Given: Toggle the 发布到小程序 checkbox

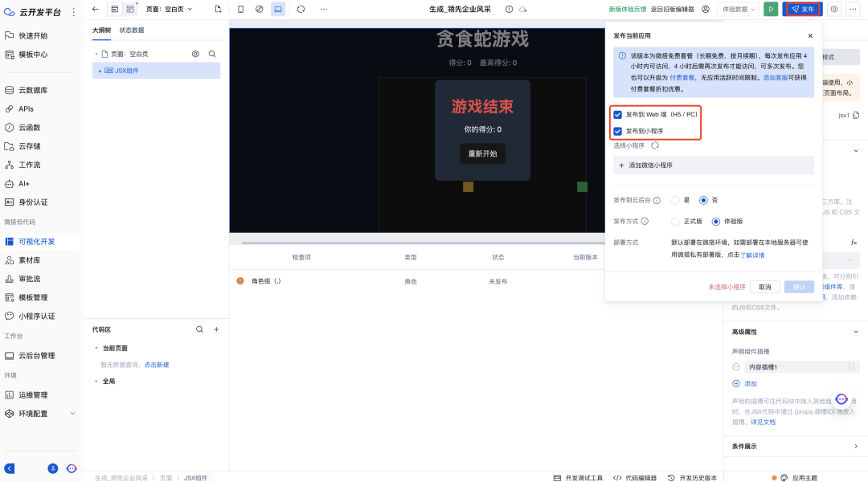Looking at the screenshot, I should [x=618, y=131].
